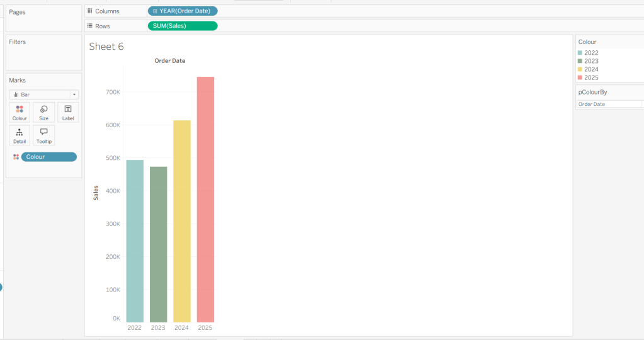Click the Order Date column header
Image resolution: width=644 pixels, height=340 pixels.
[170, 61]
